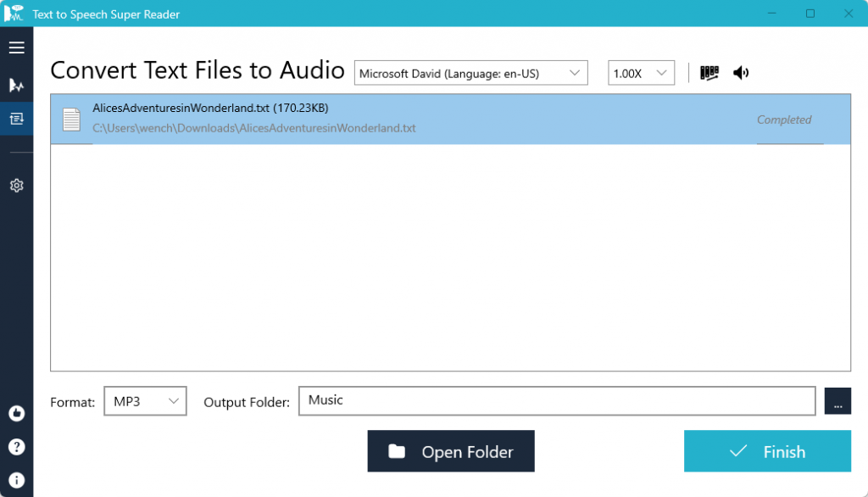The width and height of the screenshot is (868, 497).
Task: Select the convert text files sidebar icon
Action: coord(17,118)
